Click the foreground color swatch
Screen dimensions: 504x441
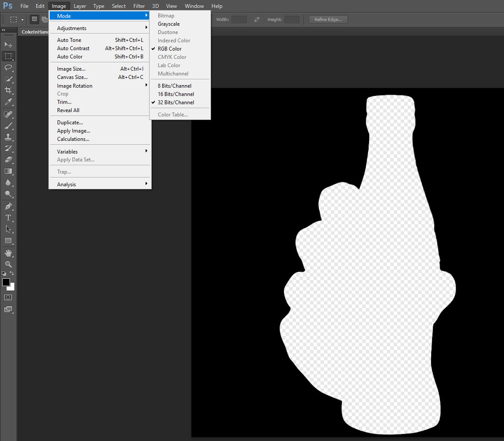[x=6, y=282]
